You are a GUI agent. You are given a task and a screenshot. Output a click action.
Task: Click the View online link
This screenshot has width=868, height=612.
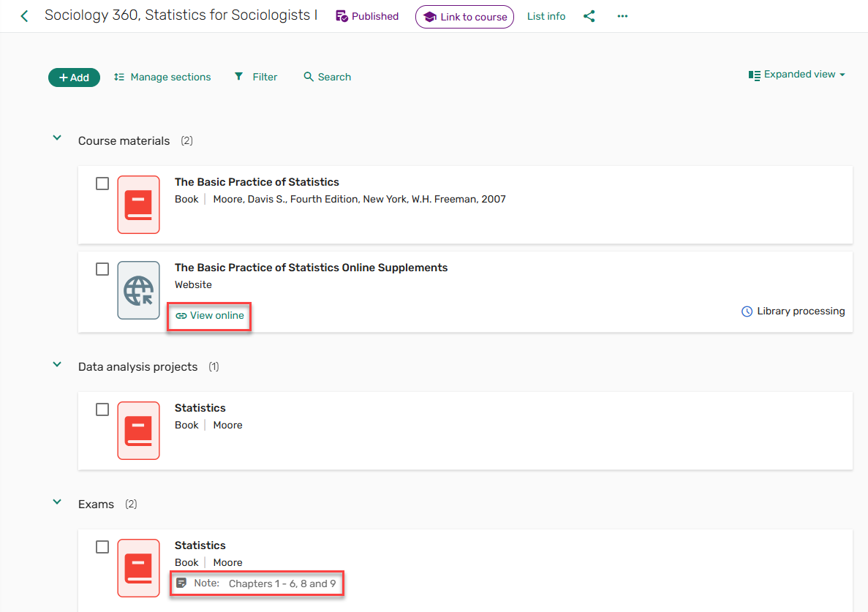(x=210, y=315)
